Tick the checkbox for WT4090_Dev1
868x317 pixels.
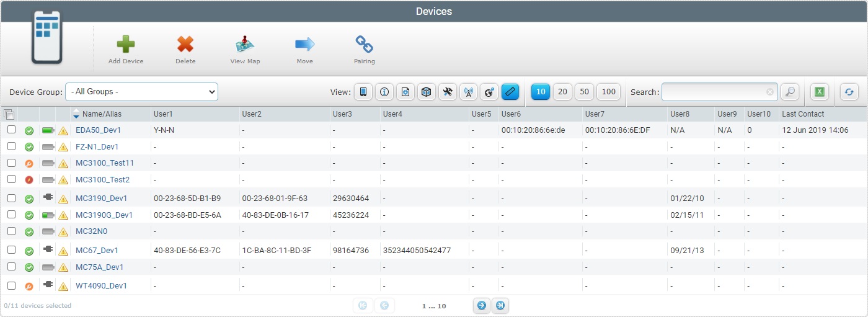(11, 285)
